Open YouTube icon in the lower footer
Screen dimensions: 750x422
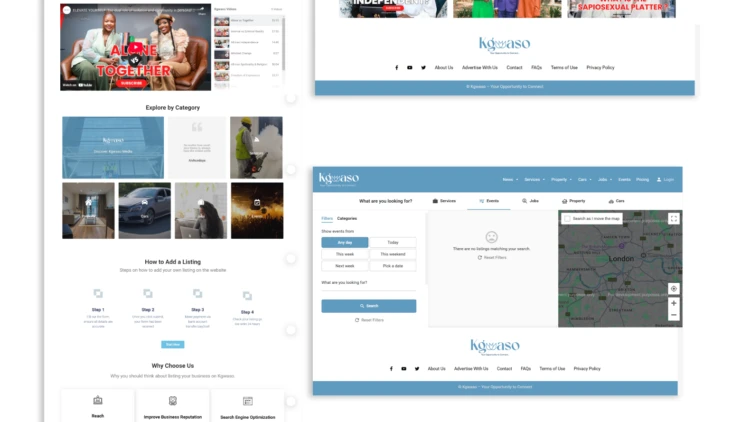[404, 368]
